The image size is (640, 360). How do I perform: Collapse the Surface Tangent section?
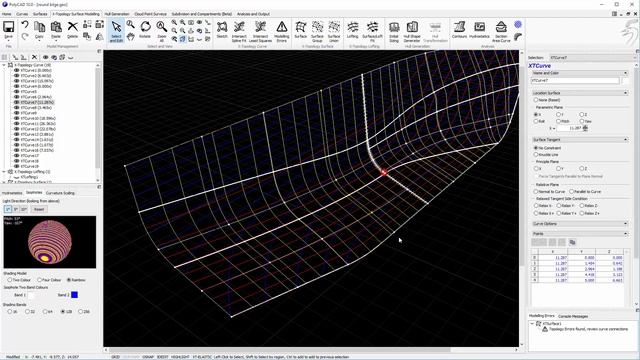[x=625, y=140]
